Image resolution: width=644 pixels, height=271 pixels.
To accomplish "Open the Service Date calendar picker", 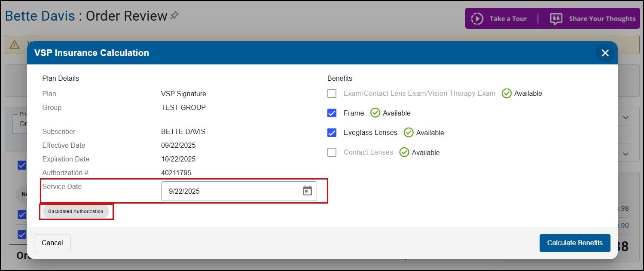I will tap(307, 191).
